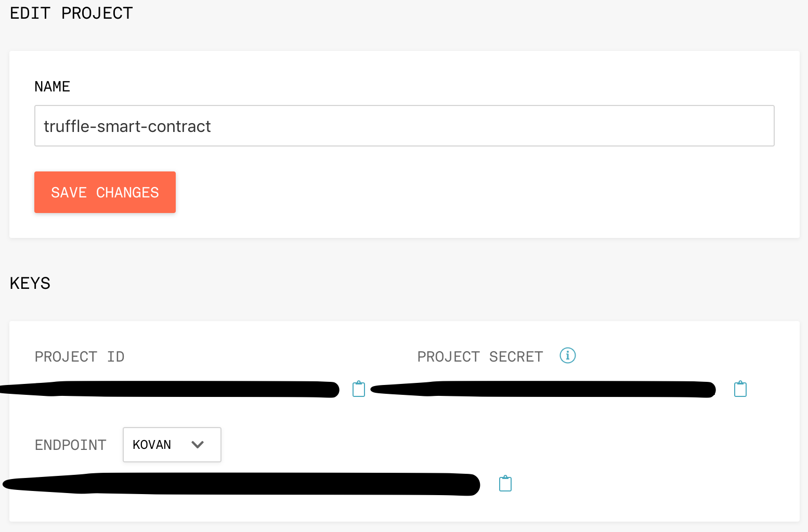
Task: Copy the endpoint URL with its clipboard icon
Action: click(x=505, y=484)
